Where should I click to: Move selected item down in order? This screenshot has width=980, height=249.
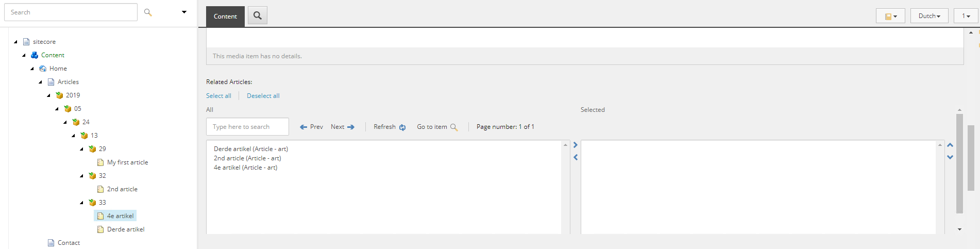coord(950,157)
